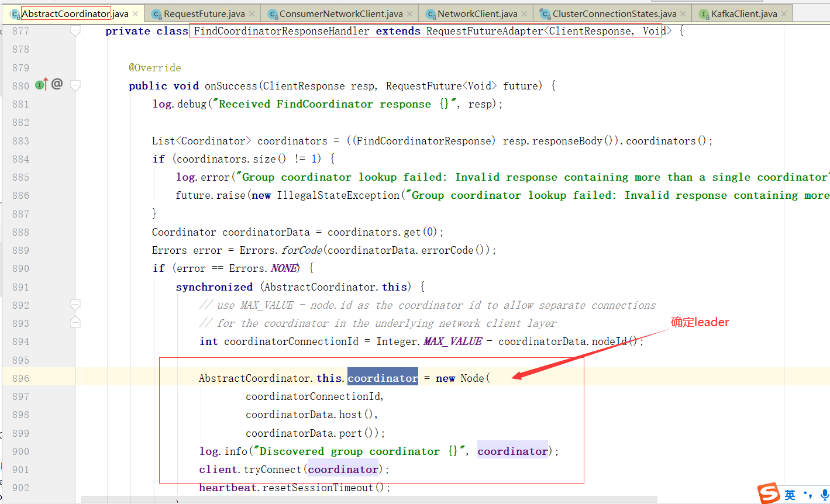Viewport: 830px width, 504px height.
Task: Close the AbstractCoordinator.java tab
Action: tap(136, 13)
